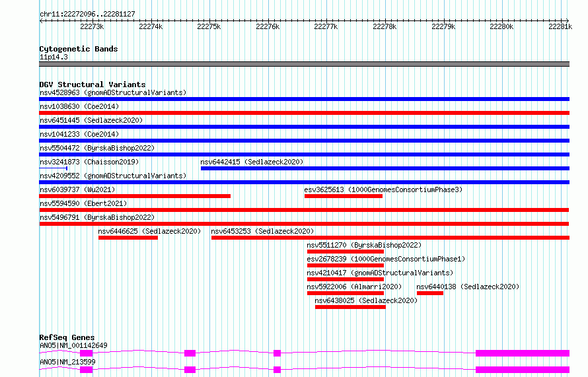Select nsv5511270 (ByrskaBishop2022) label
This screenshot has width=588, height=377.
point(364,245)
